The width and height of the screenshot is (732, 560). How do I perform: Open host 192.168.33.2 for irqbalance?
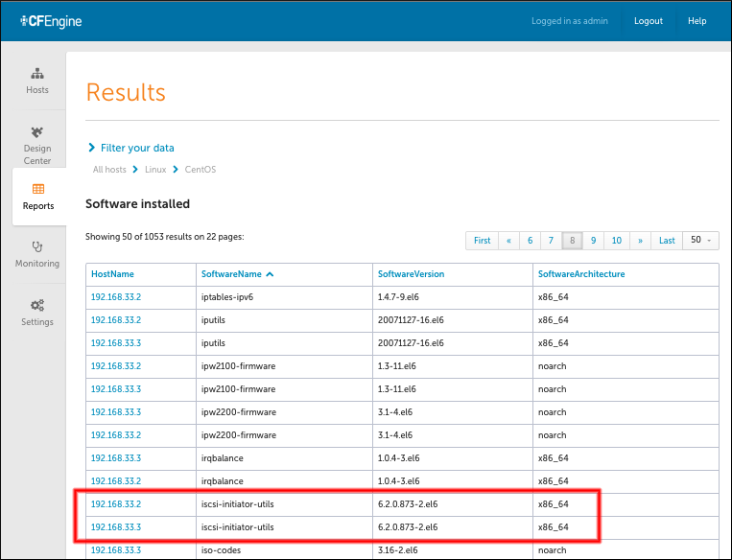pyautogui.click(x=116, y=481)
